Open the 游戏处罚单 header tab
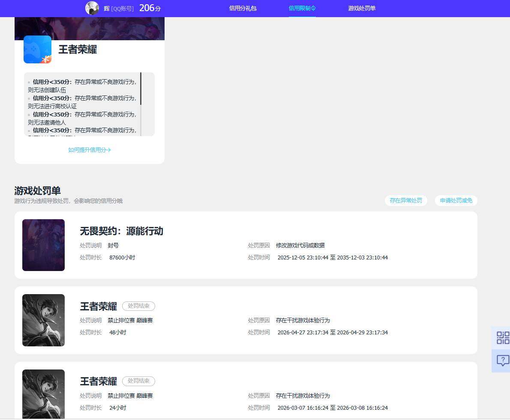The height and width of the screenshot is (420, 510). (x=362, y=8)
